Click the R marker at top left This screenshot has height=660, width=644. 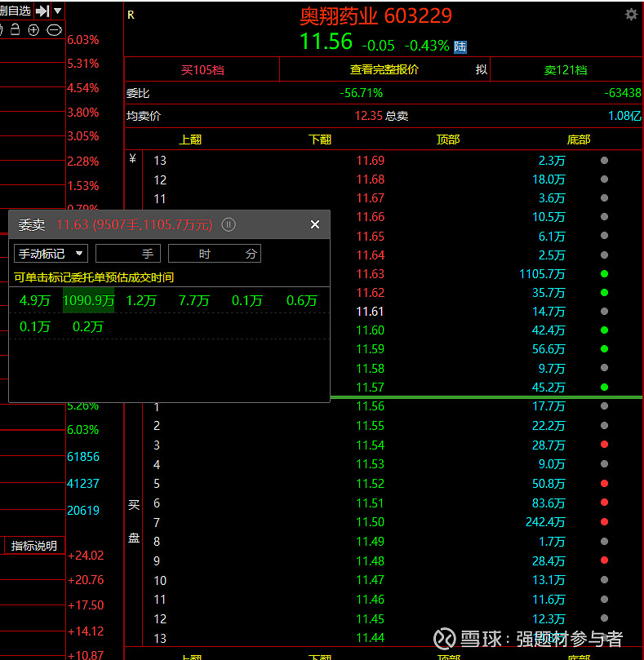coord(131,16)
